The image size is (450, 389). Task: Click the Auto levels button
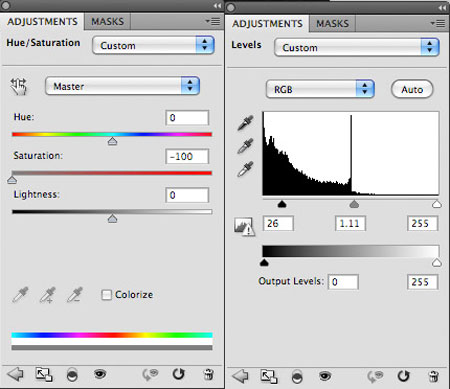click(x=412, y=89)
